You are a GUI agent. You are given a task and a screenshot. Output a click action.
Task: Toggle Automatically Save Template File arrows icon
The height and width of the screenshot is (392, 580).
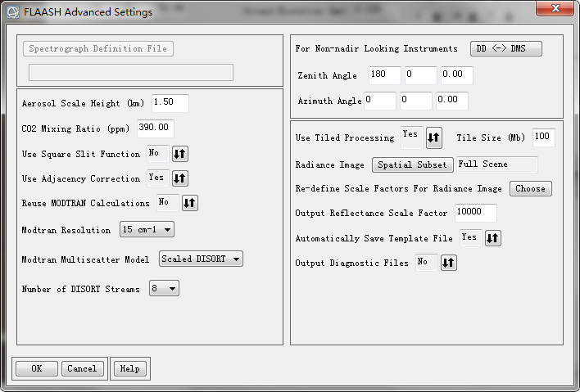(x=492, y=238)
